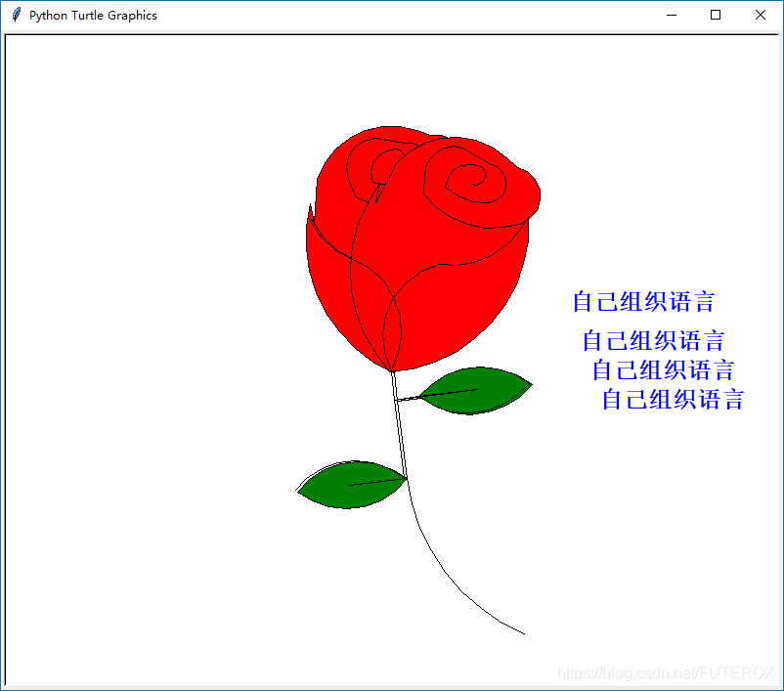Close the Turtle Graphics window
The width and height of the screenshot is (784, 691).
tap(760, 15)
